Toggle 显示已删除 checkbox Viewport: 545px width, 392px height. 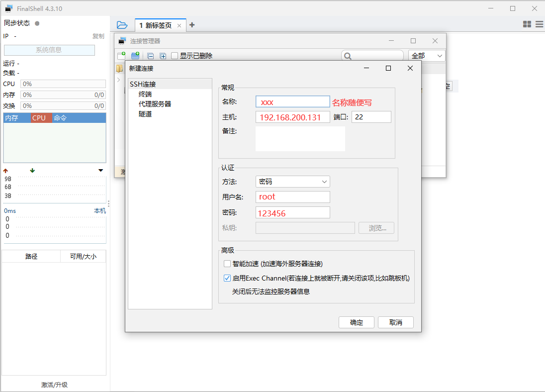tap(175, 56)
